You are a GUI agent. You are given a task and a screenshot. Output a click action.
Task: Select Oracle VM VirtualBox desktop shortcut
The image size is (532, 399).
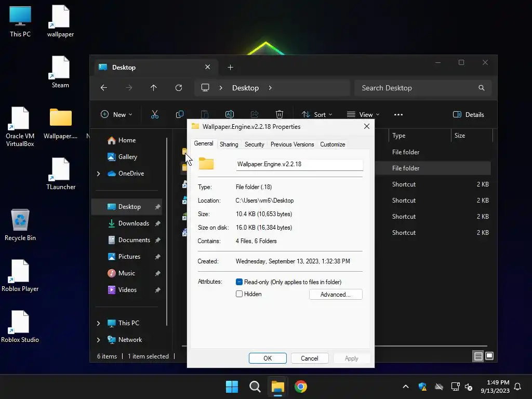click(20, 127)
